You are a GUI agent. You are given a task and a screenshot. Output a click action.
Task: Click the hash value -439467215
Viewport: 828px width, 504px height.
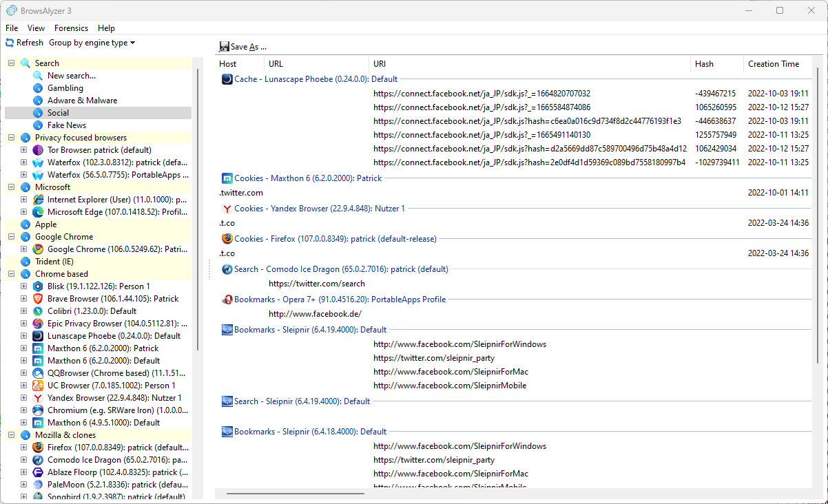(716, 94)
